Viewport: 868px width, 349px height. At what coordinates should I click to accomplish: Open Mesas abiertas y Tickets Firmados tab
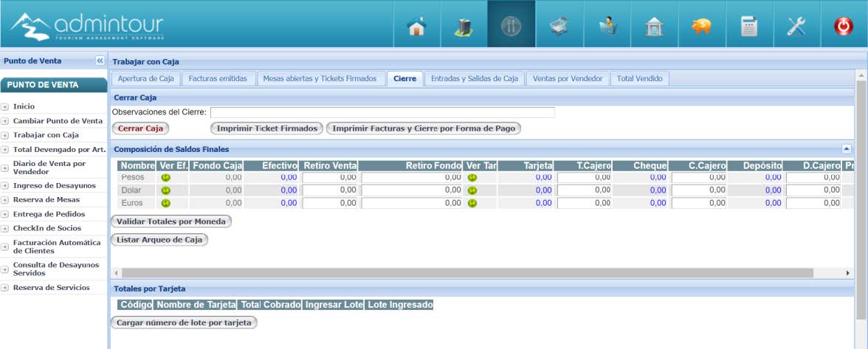pos(320,78)
